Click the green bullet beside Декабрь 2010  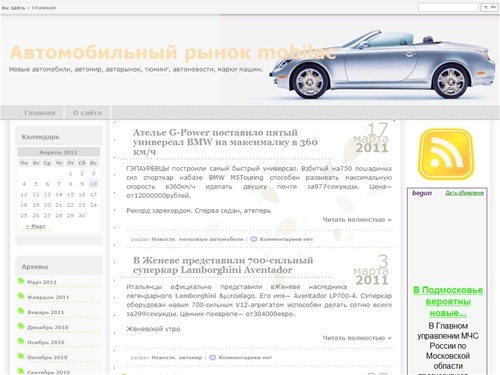(21, 326)
